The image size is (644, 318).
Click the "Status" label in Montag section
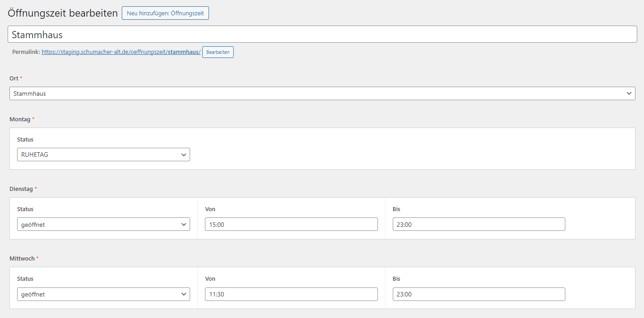coord(25,140)
